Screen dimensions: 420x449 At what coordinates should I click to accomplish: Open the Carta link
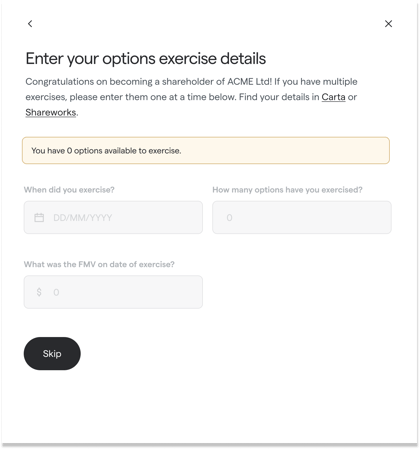(x=333, y=97)
